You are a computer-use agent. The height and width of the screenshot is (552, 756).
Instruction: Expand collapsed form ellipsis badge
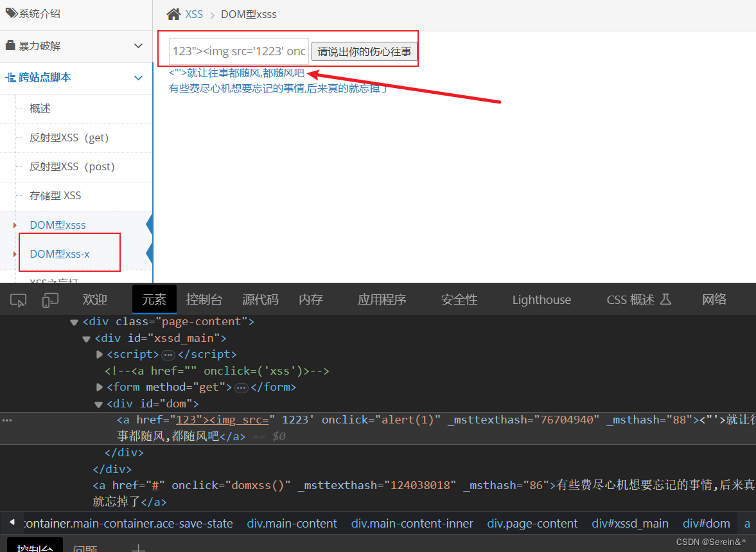point(241,388)
